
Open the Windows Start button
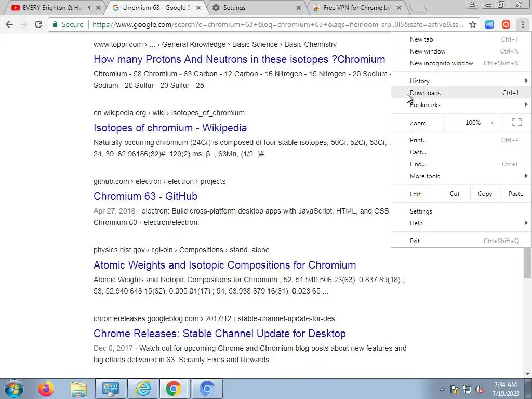tap(14, 389)
